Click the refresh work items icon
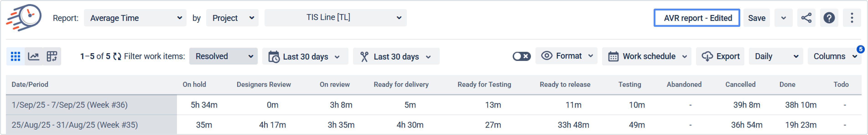 (x=117, y=56)
